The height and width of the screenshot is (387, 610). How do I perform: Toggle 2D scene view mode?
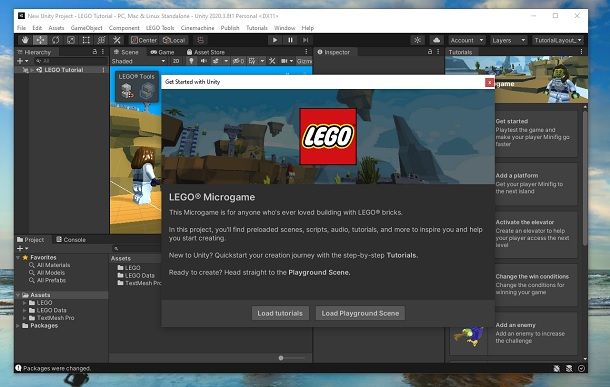point(176,61)
